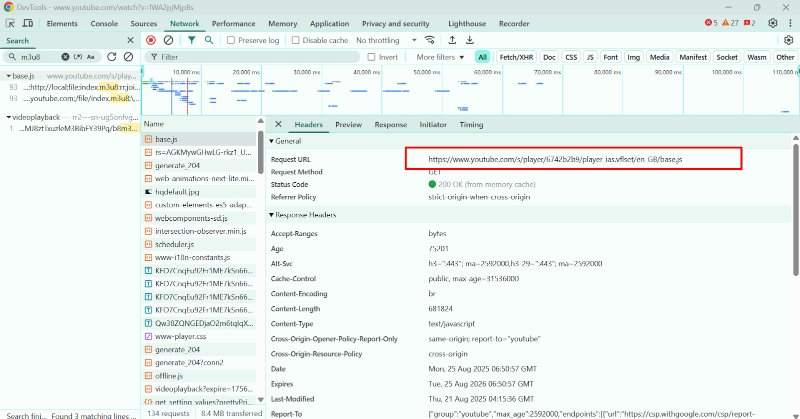Close the Search sidebar panel
Viewport: 800px width, 419px height.
click(x=130, y=40)
